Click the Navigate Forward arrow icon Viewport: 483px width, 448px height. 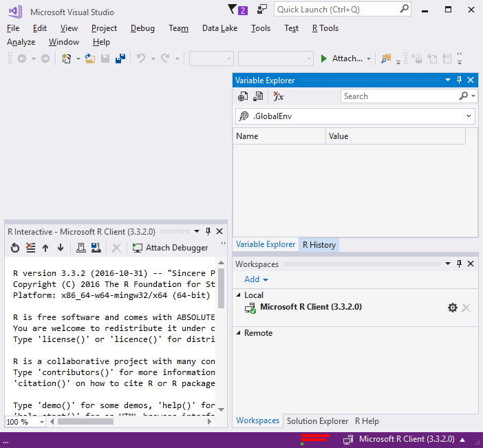point(45,58)
